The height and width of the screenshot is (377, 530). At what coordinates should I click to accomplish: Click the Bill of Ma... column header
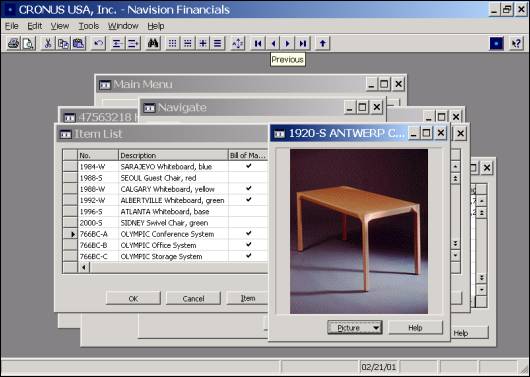pyautogui.click(x=248, y=156)
